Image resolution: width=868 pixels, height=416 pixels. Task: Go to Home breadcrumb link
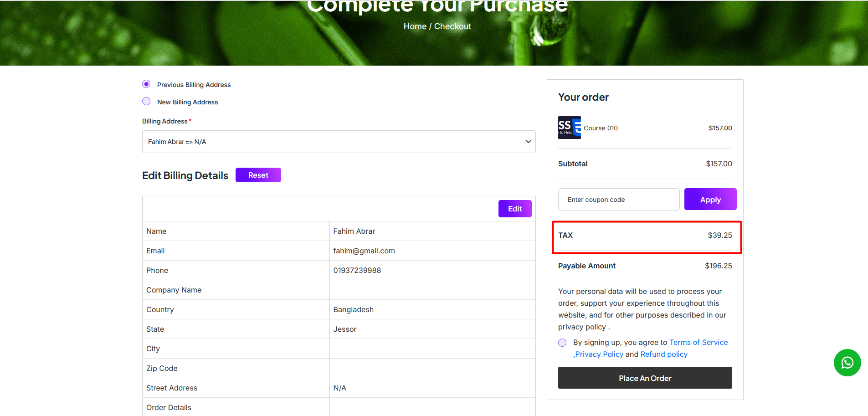(x=415, y=26)
